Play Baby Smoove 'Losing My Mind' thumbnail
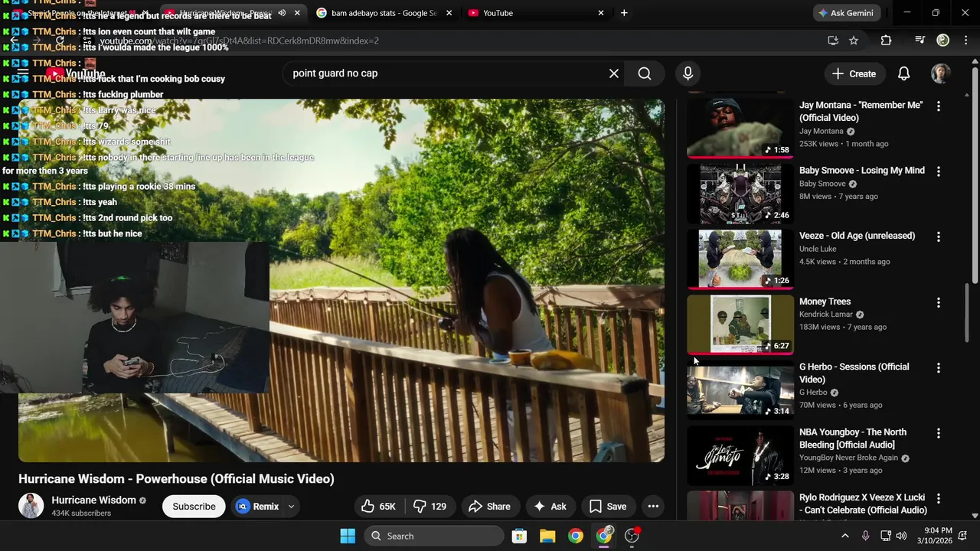 pyautogui.click(x=740, y=193)
